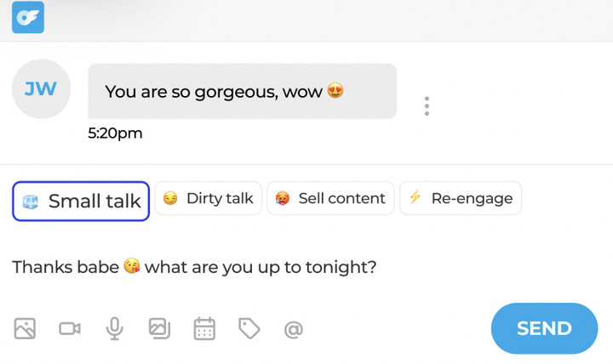Click the blue app logo icon
This screenshot has width=613, height=364.
tap(28, 18)
